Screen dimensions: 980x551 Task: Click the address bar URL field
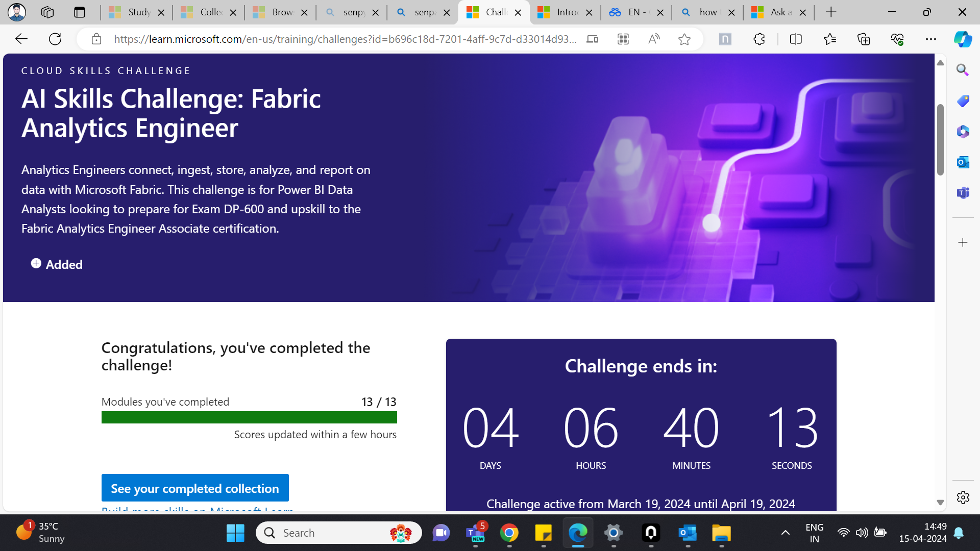(345, 39)
